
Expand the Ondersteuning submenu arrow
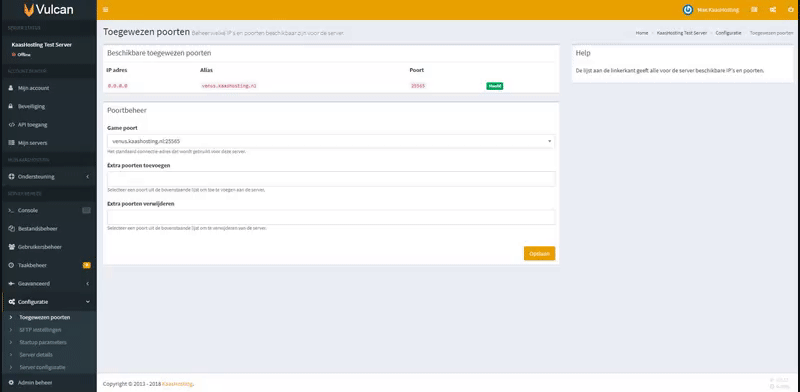coord(87,177)
